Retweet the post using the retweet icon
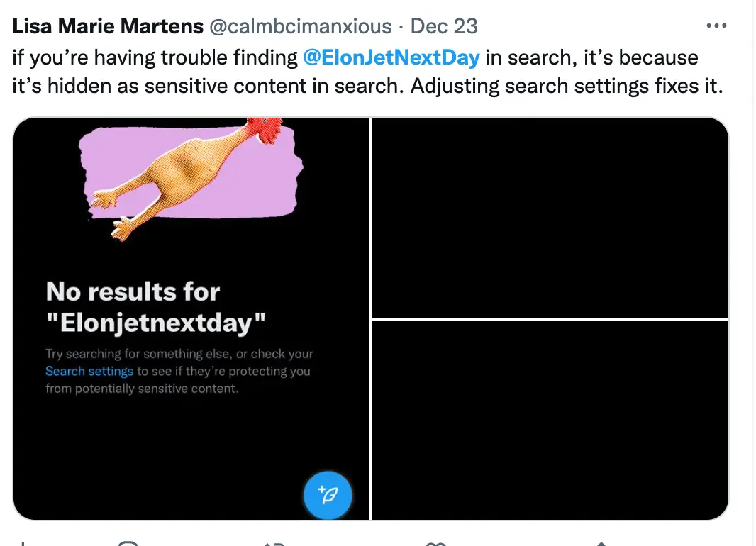The height and width of the screenshot is (546, 756). coord(273,543)
